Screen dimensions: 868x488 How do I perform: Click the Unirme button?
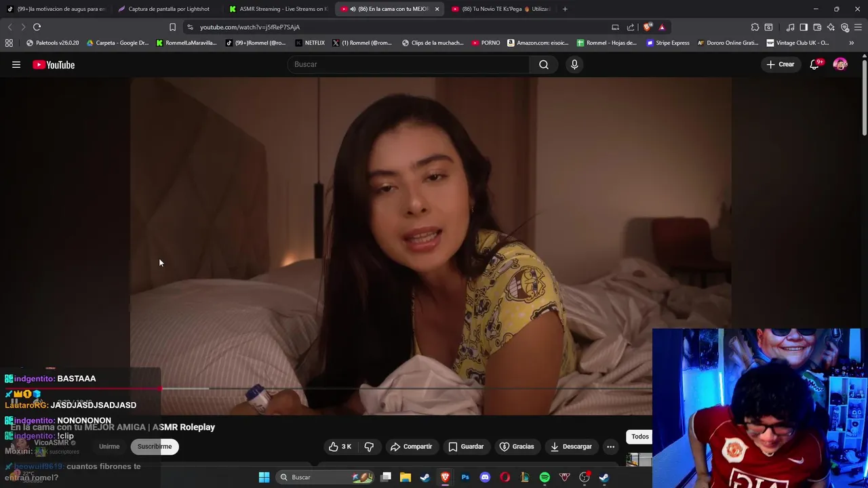point(109,447)
